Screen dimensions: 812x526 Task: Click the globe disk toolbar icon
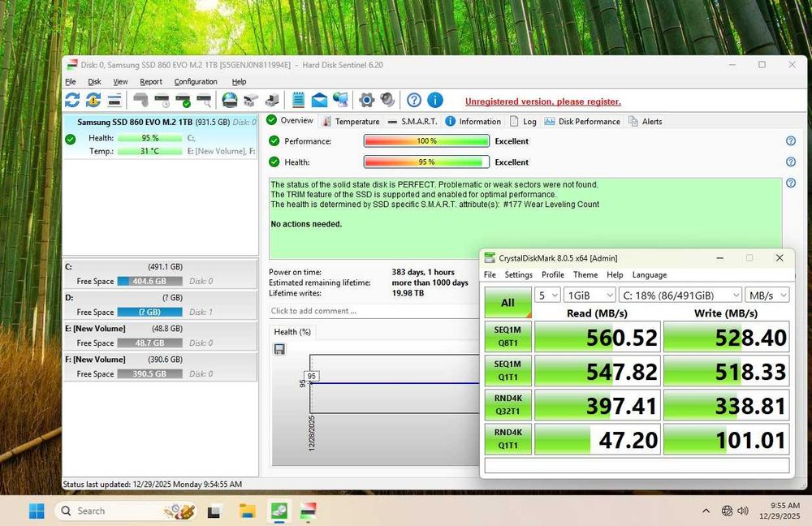[x=230, y=100]
